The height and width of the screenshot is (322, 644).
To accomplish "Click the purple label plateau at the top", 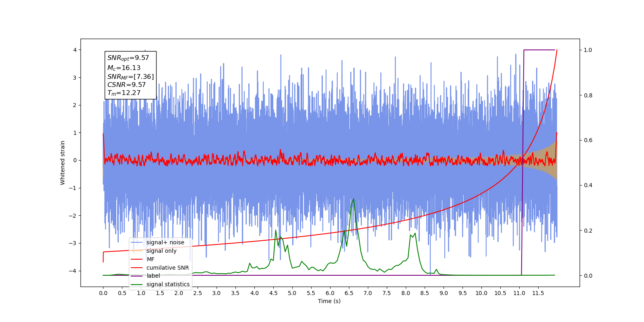I will [539, 50].
